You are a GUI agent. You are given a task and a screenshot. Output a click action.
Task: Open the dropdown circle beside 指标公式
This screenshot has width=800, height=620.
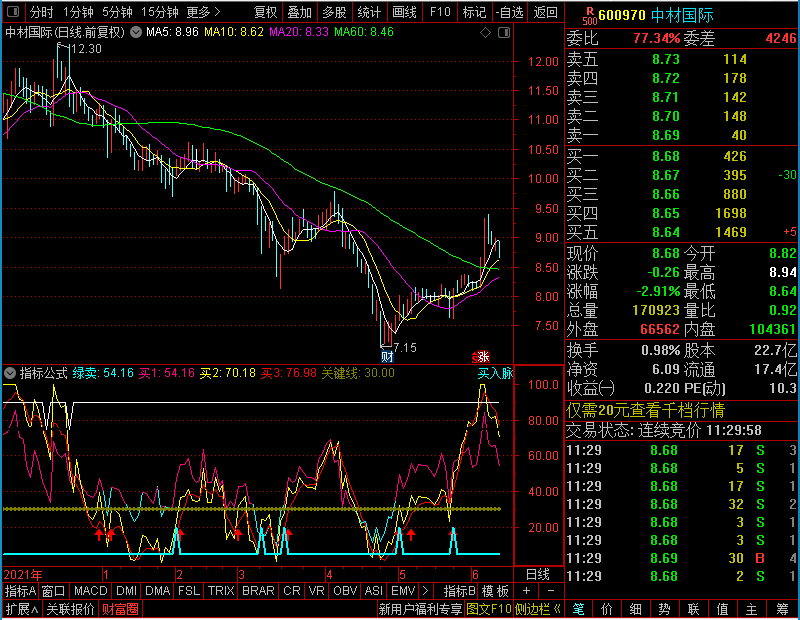coord(10,373)
